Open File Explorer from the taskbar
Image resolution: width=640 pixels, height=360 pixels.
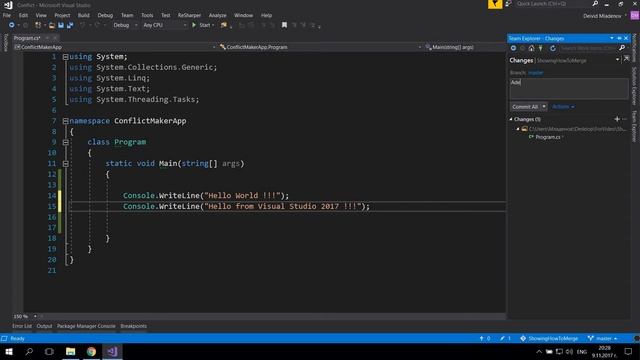tap(71, 351)
